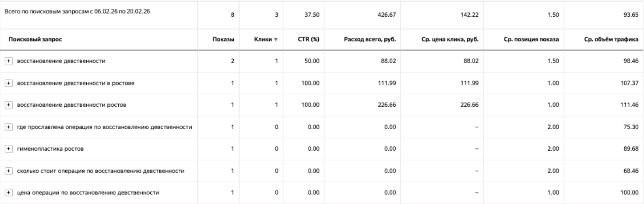Viewport: 644px width, 204px height.
Task: Sort by 'Расход всего, руб.' column
Action: coord(371,39)
